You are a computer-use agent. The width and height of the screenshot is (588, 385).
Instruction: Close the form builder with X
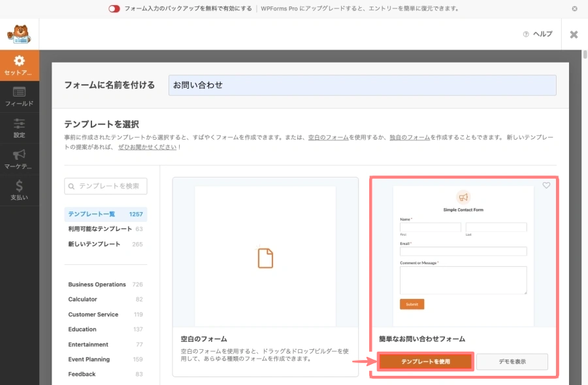pyautogui.click(x=574, y=35)
